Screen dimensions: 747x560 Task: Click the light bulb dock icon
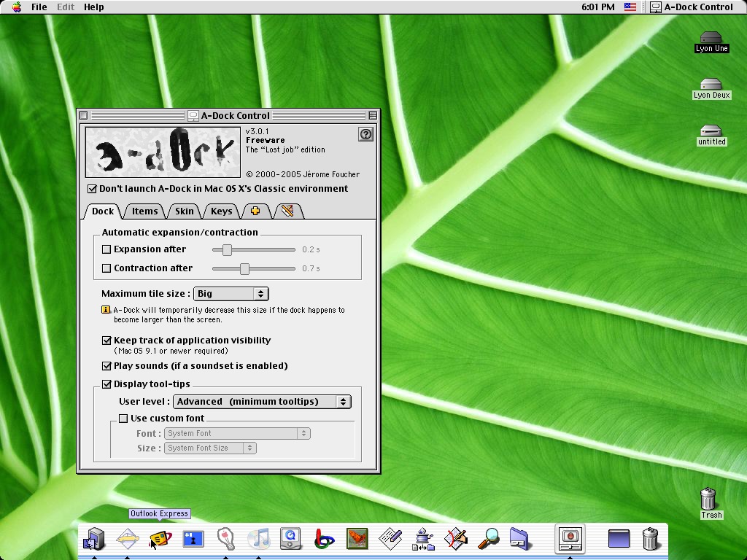coord(226,540)
